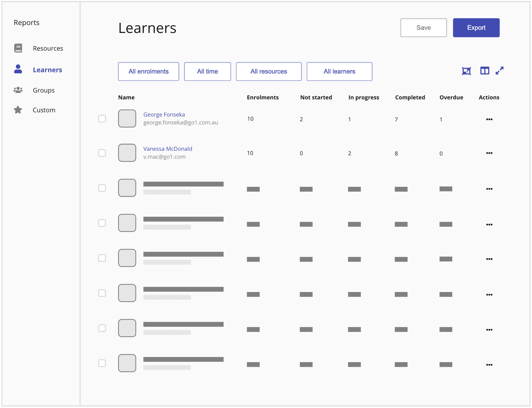The height and width of the screenshot is (408, 532).
Task: Click Vanessa McDonald's avatar thumbnail
Action: [127, 153]
